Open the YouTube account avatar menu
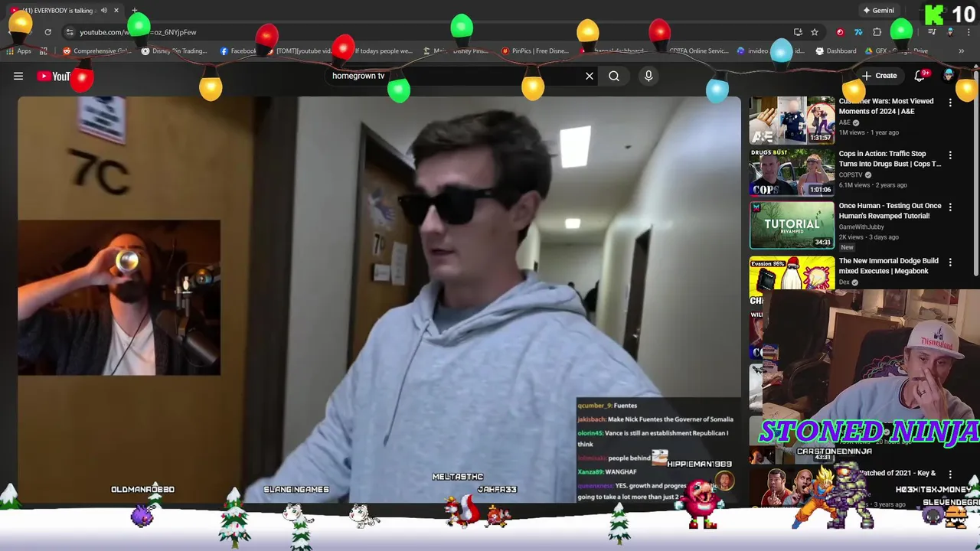 point(949,75)
